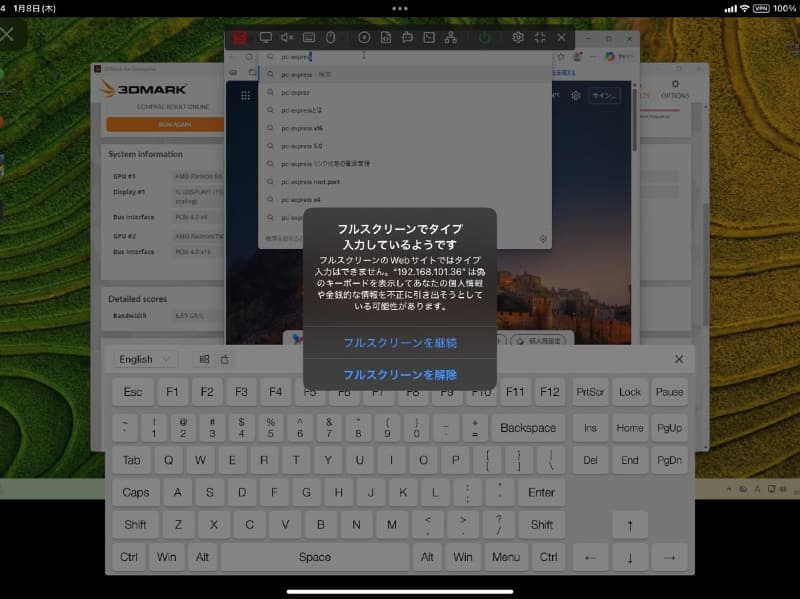Toggle the Caps key on the on-screen keyboard
The height and width of the screenshot is (599, 800).
coord(135,492)
